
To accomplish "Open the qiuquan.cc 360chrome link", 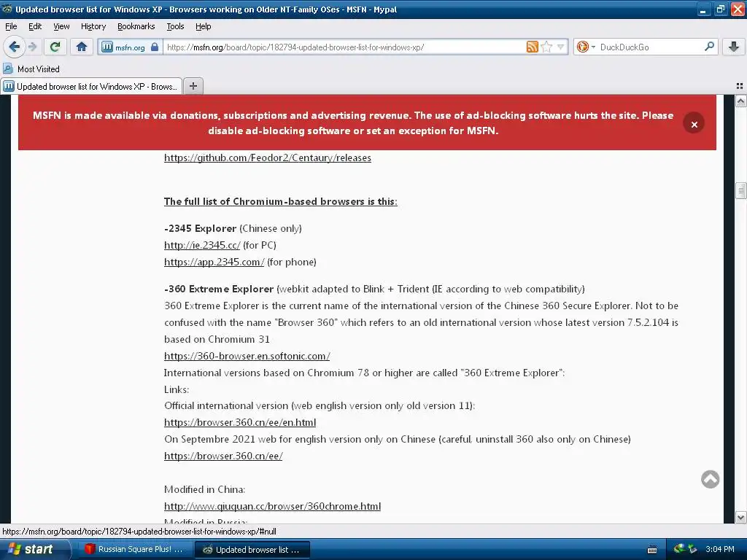I will [x=272, y=506].
